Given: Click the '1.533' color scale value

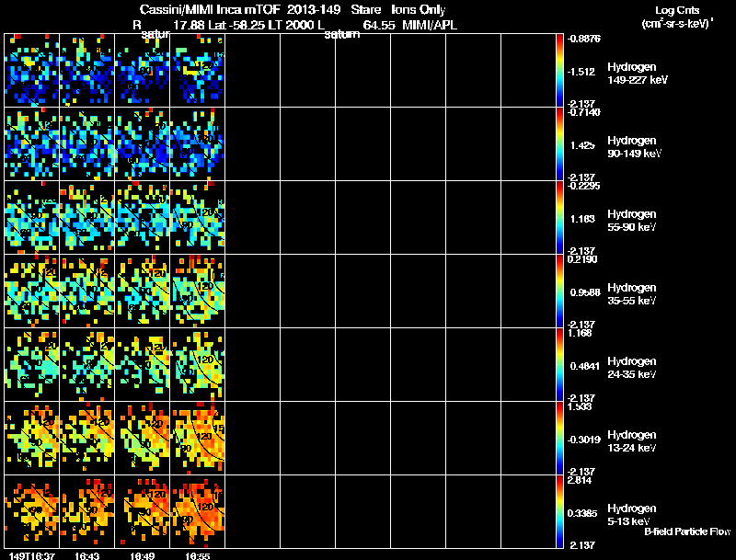Looking at the screenshot, I should [x=580, y=406].
